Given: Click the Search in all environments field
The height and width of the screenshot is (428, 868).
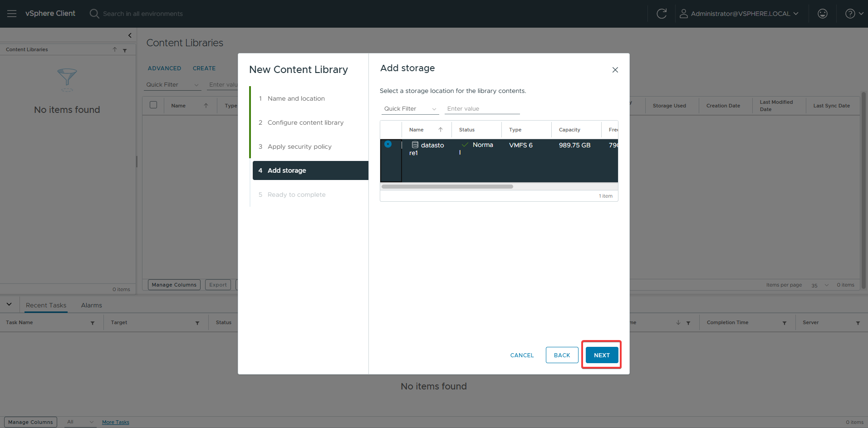Looking at the screenshot, I should (x=143, y=14).
